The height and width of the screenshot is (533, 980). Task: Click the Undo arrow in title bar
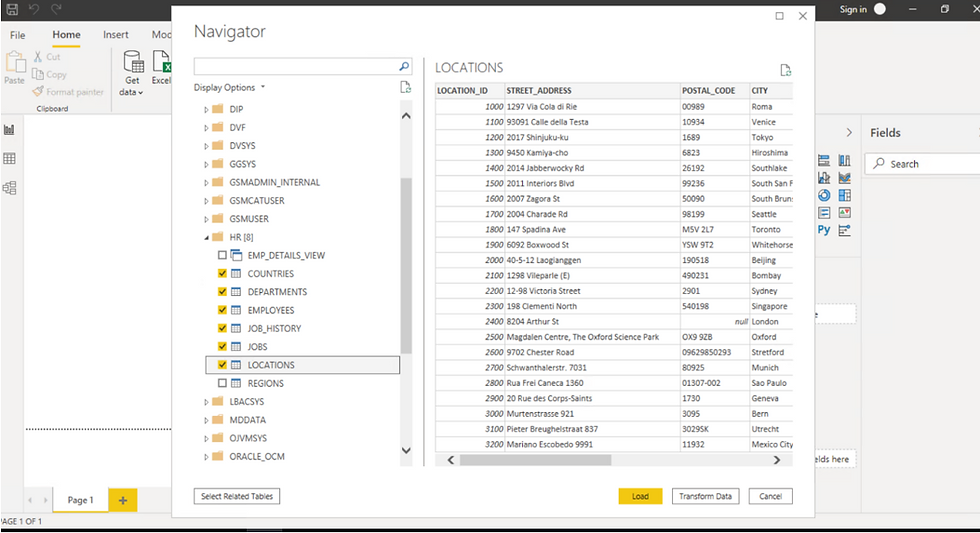pyautogui.click(x=34, y=9)
